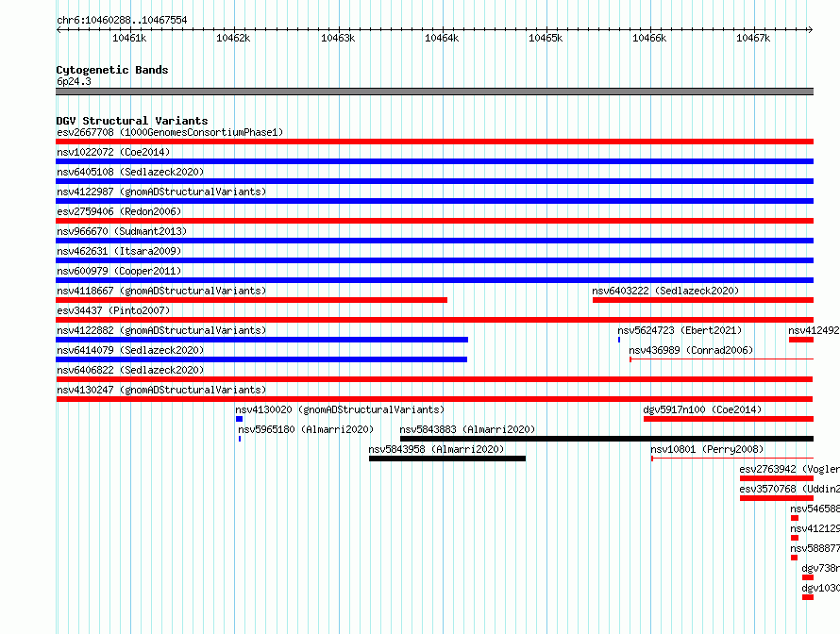
Task: Open variant nsv6405108 (Sedlazeck2020)
Action: point(130,172)
